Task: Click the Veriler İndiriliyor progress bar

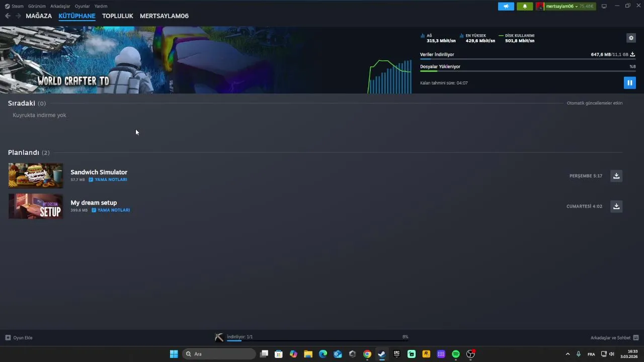Action: click(x=528, y=59)
